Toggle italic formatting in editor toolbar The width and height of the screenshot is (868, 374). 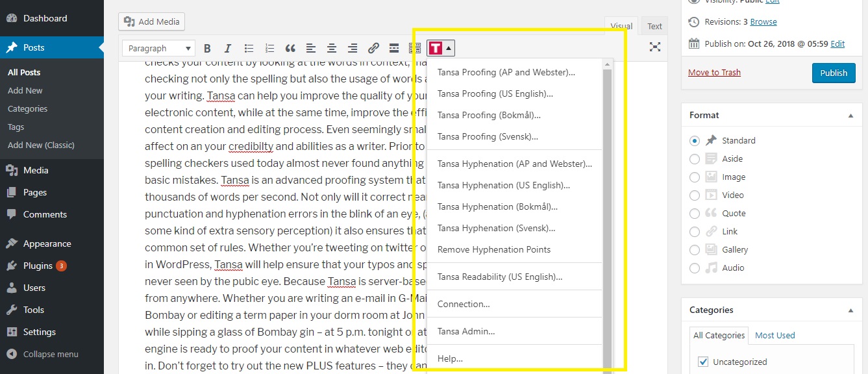[x=228, y=48]
